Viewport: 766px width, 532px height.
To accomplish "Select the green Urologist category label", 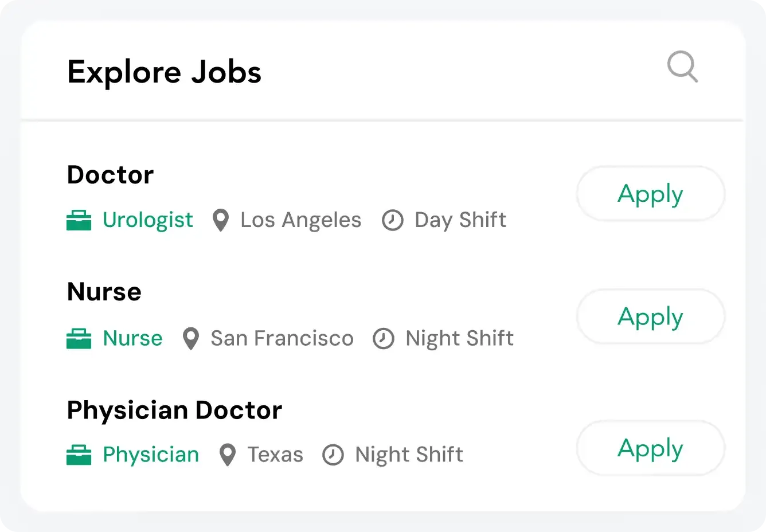I will [148, 220].
